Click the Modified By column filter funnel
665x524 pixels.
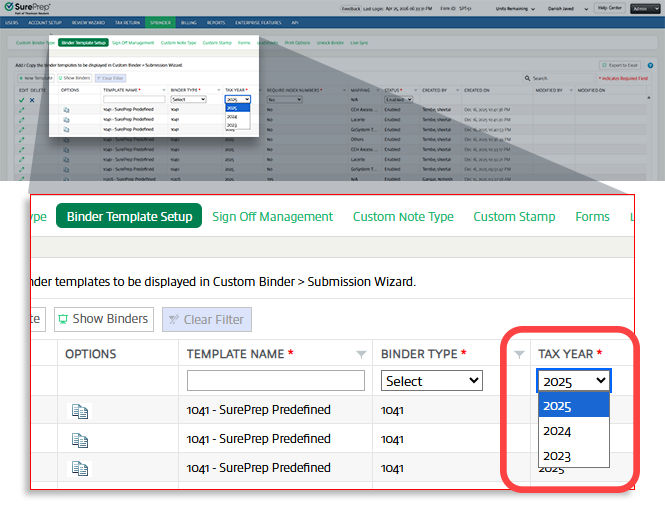click(571, 90)
